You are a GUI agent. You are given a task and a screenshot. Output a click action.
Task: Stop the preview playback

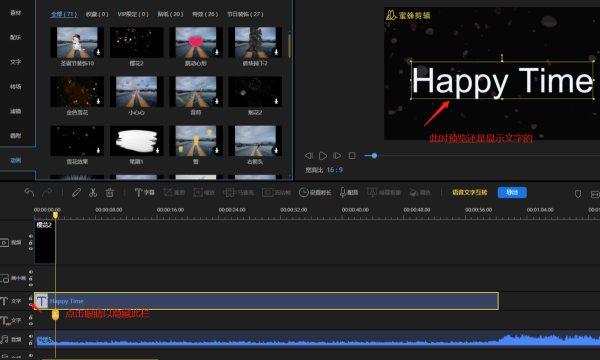(x=352, y=155)
